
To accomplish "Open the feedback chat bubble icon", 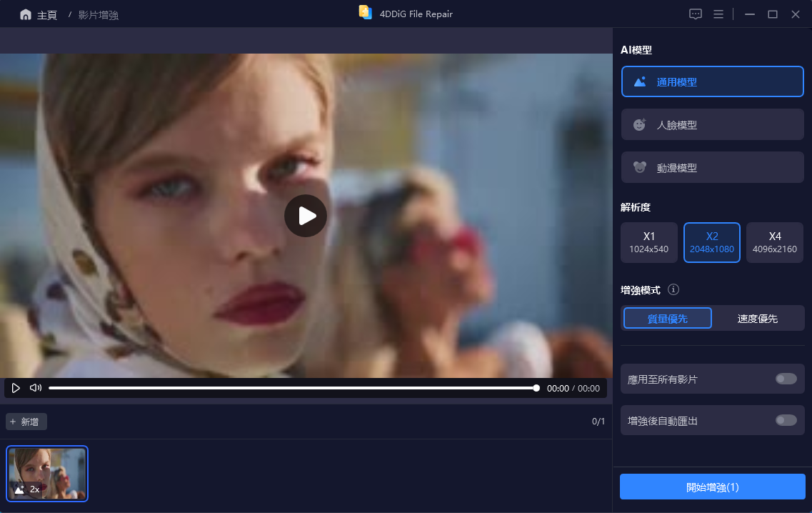I will coord(695,14).
